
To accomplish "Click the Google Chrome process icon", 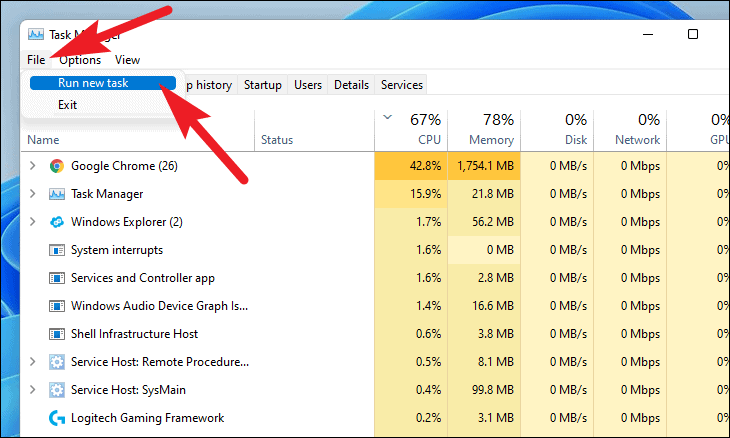I will [57, 166].
